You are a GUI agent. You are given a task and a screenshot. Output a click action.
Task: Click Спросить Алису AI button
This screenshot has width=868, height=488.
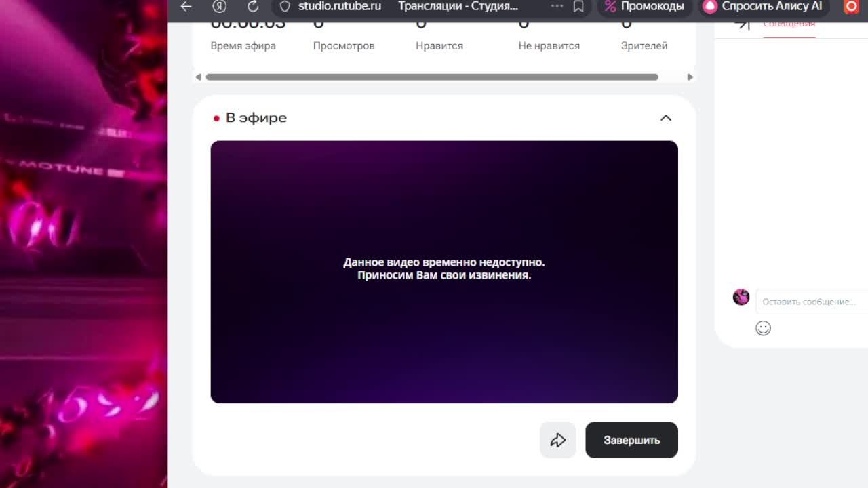[x=764, y=7]
